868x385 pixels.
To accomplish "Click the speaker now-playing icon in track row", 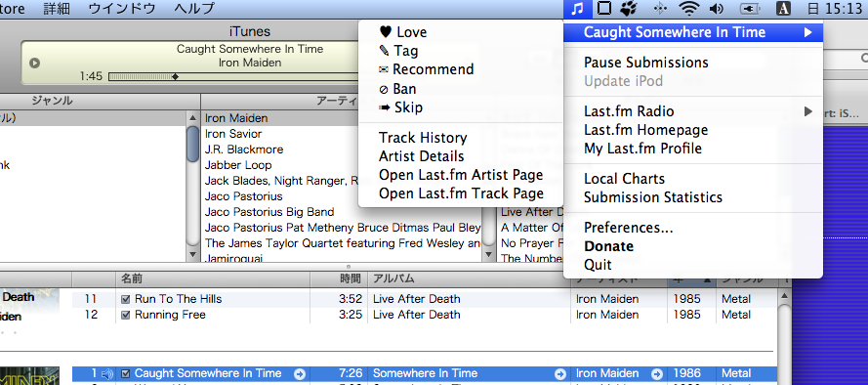I will (108, 374).
